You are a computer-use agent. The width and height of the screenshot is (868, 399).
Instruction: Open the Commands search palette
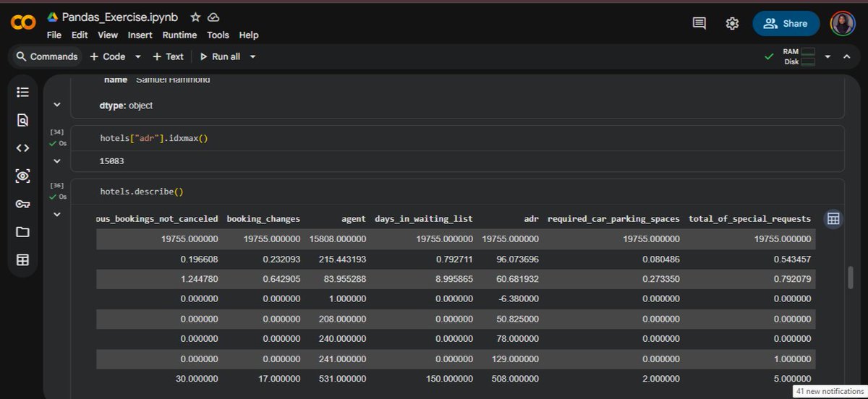click(x=46, y=56)
